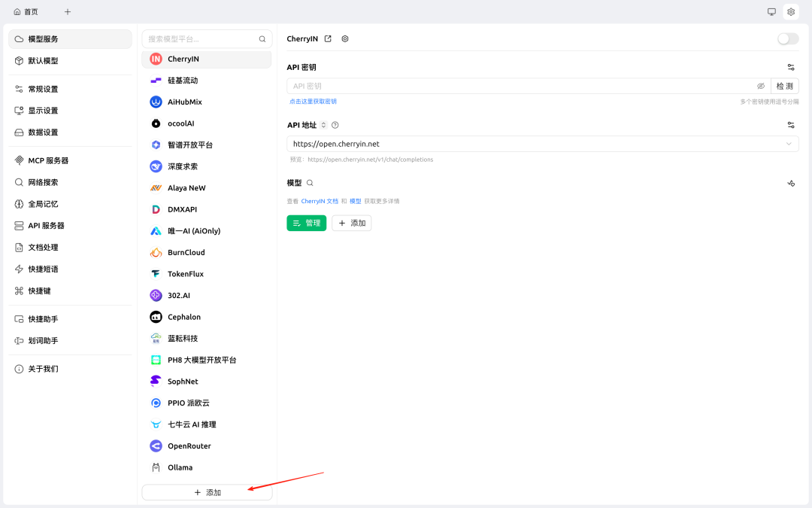Click the CherryIN provider logo icon
Screen dimensions: 812x508
[156, 59]
